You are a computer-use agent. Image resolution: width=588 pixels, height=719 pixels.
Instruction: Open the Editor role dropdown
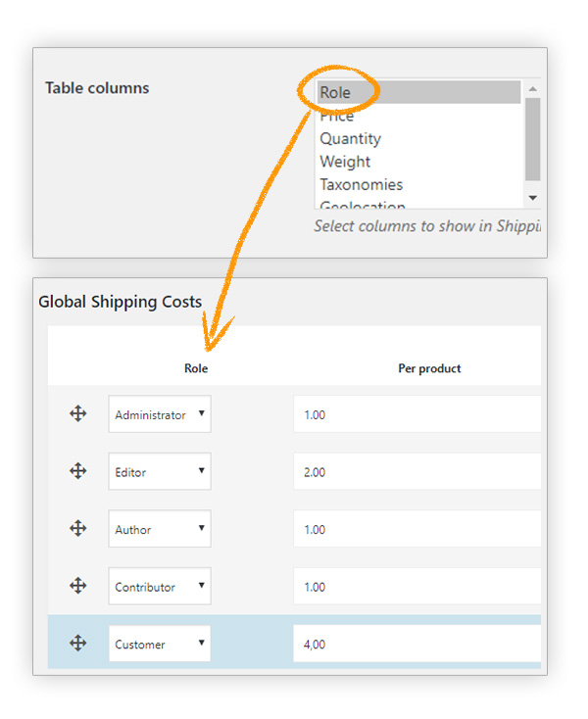pos(160,472)
